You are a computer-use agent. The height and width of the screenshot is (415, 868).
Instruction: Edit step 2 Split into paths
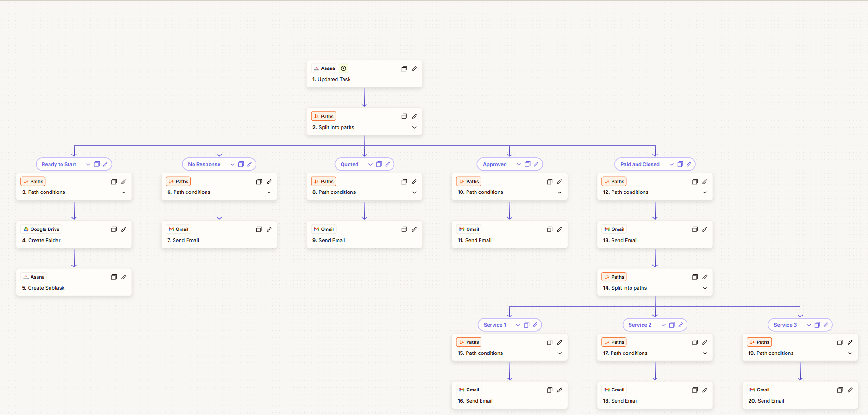(x=414, y=117)
